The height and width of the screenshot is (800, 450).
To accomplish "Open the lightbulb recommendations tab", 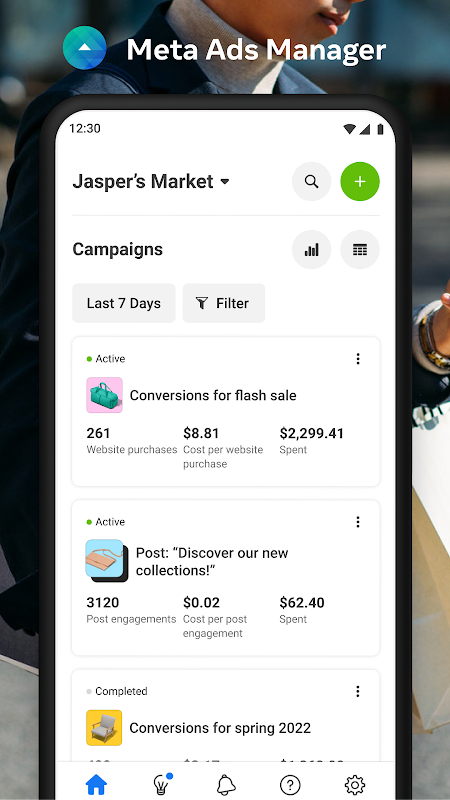I will click(162, 783).
